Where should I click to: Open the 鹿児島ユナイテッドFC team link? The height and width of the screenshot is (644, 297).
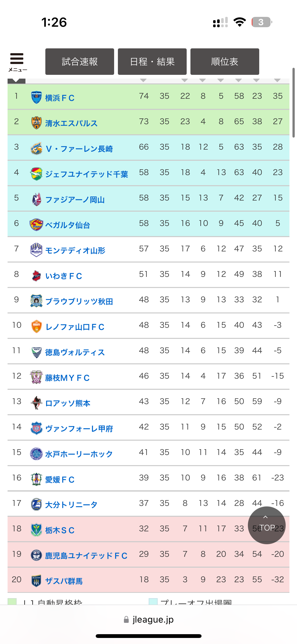point(86,556)
